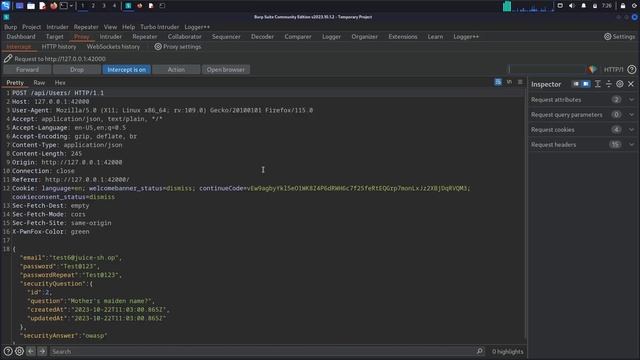
Task: Click the volume speaker icon in the tray
Action: click(x=571, y=6)
